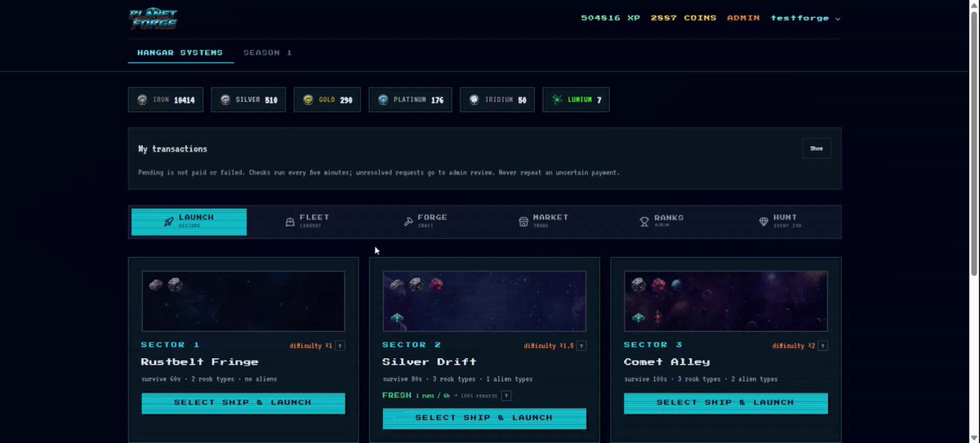This screenshot has height=443, width=980.
Task: Click the Sector 2 preview image
Action: (484, 301)
